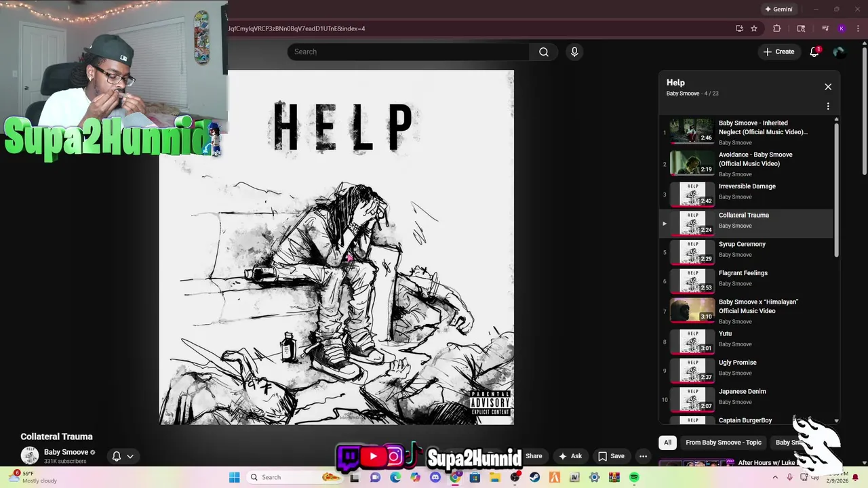Play Avoidance - Baby Smoove playlist item

point(746,163)
